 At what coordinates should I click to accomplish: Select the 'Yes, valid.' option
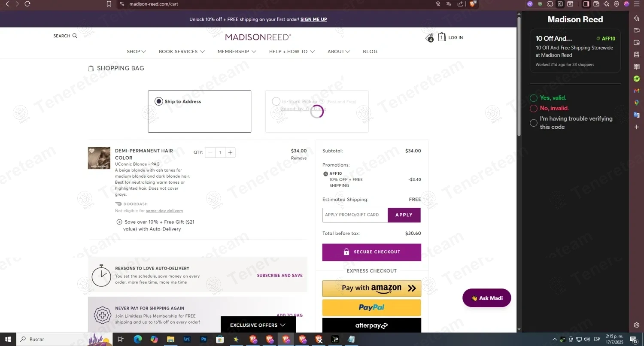(x=548, y=98)
